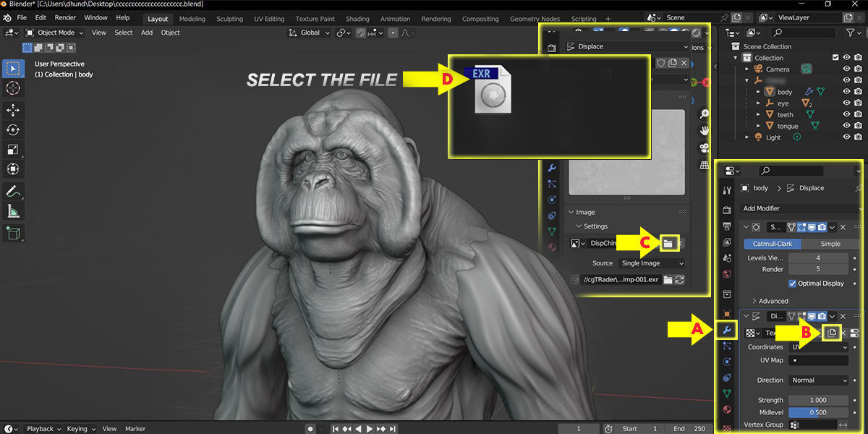Click the Midlevel 0.500 slider

pyautogui.click(x=819, y=412)
